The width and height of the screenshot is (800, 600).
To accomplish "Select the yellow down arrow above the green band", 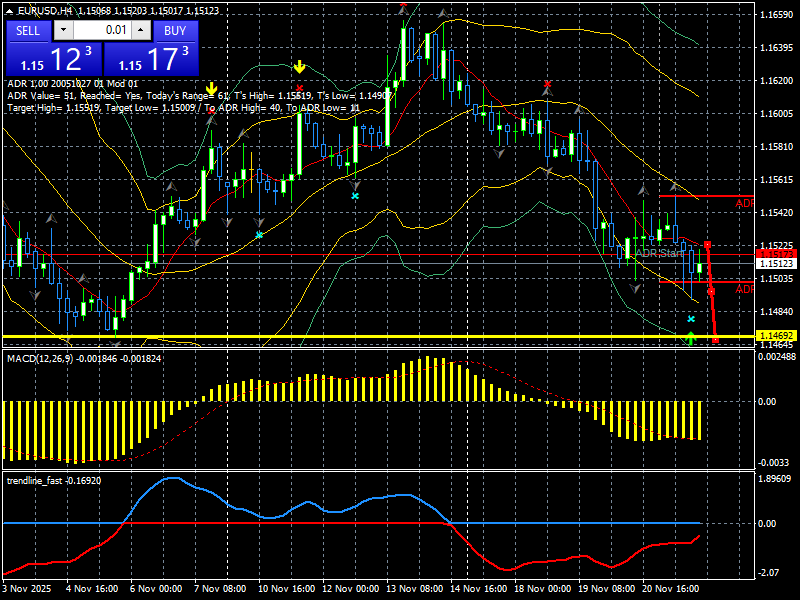I will [299, 67].
